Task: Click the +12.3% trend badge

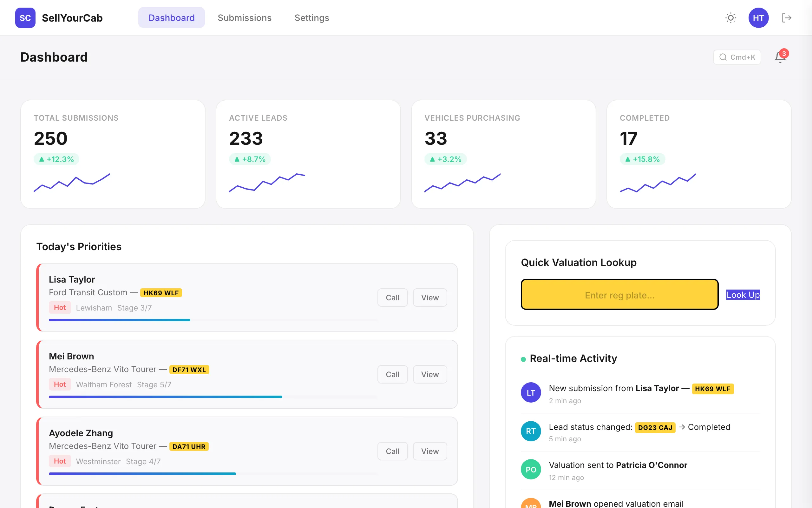Action: point(56,159)
